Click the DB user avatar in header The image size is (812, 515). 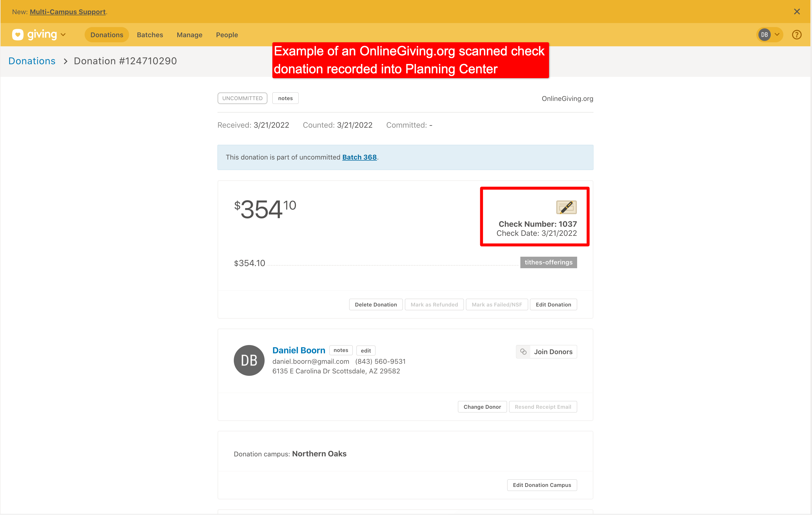point(764,35)
